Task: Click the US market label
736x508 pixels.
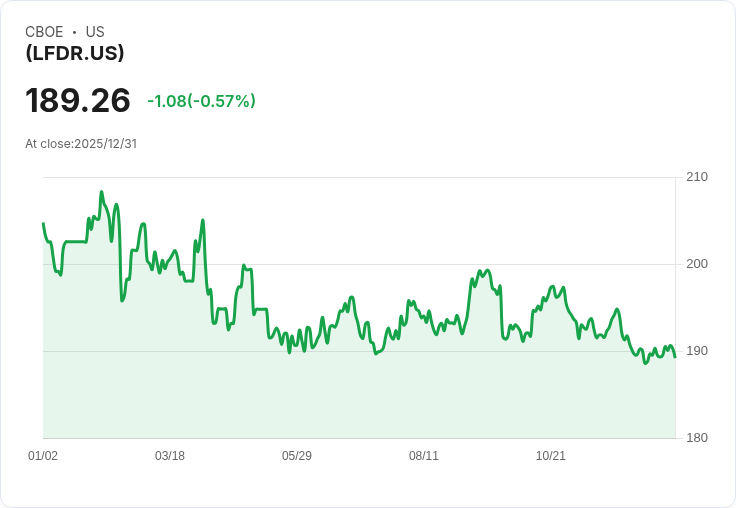Action: [x=95, y=32]
